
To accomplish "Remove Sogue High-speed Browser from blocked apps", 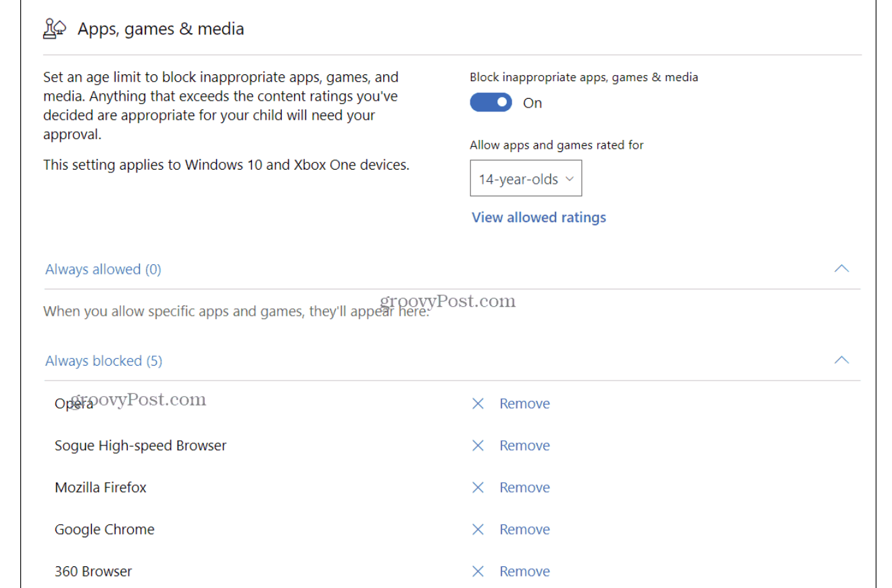I will 524,445.
